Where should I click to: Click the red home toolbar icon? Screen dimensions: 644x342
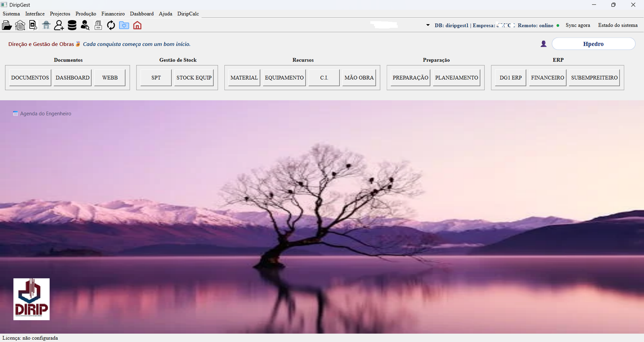pos(137,25)
